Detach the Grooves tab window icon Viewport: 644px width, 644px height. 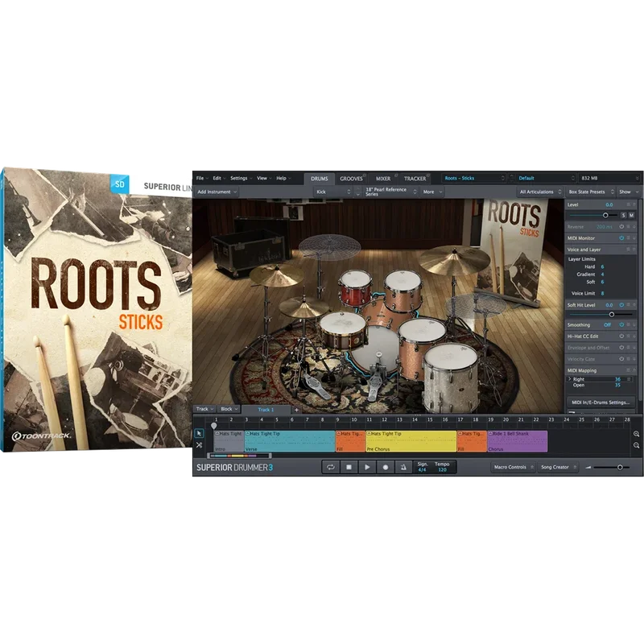click(365, 175)
